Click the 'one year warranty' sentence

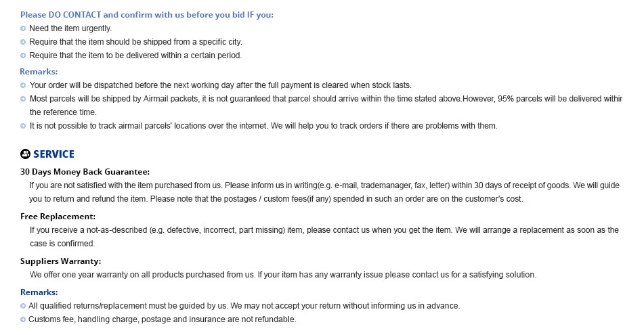(283, 275)
